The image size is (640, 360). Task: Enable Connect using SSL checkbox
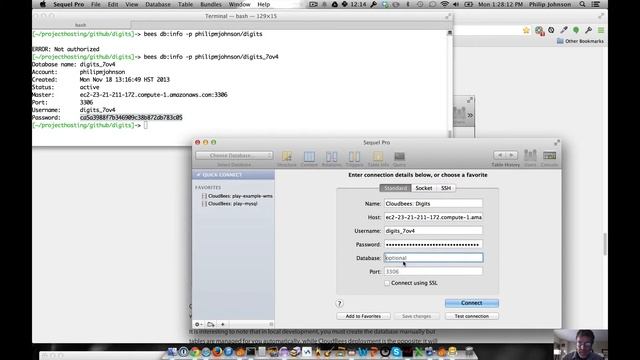point(387,283)
